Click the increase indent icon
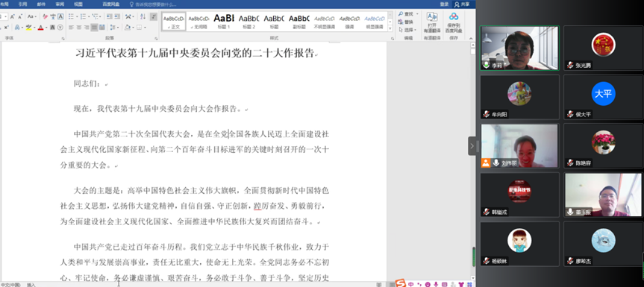The height and width of the screenshot is (287, 644). point(117,16)
